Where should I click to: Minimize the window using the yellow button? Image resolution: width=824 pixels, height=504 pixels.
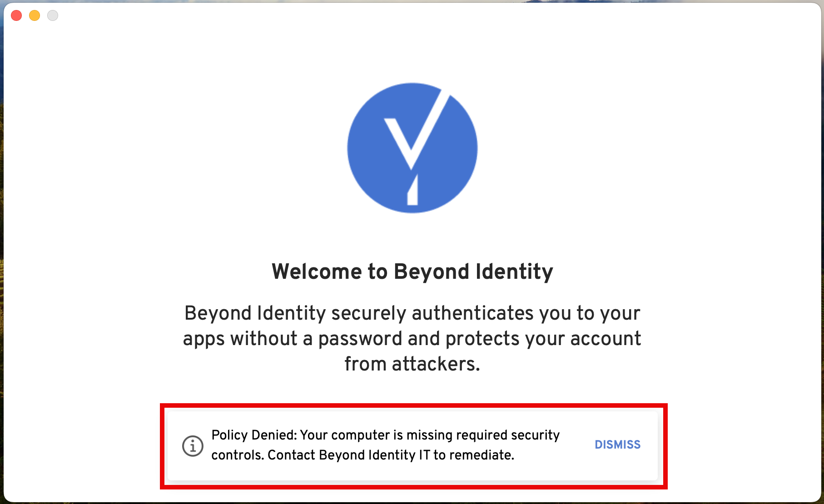tap(35, 15)
